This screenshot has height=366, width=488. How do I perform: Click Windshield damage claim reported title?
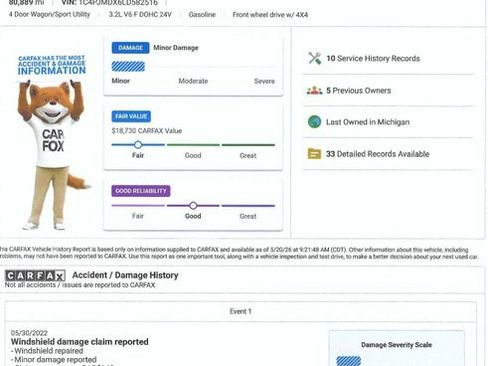click(x=80, y=342)
